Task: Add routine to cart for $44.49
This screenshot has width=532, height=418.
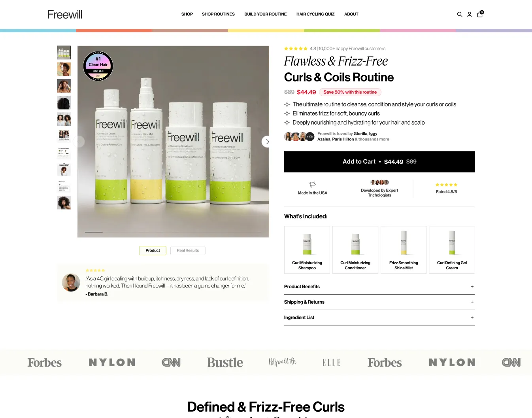Action: [x=379, y=162]
